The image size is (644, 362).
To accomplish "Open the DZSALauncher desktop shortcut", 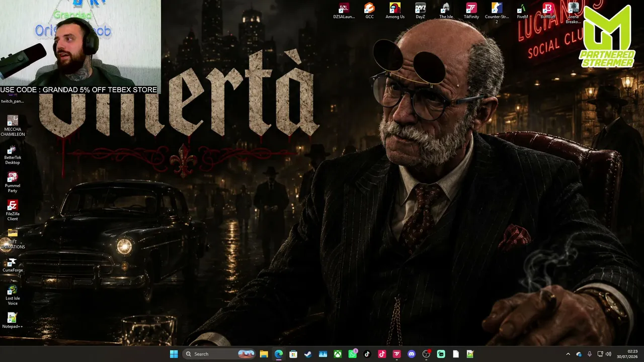I will 344,11.
